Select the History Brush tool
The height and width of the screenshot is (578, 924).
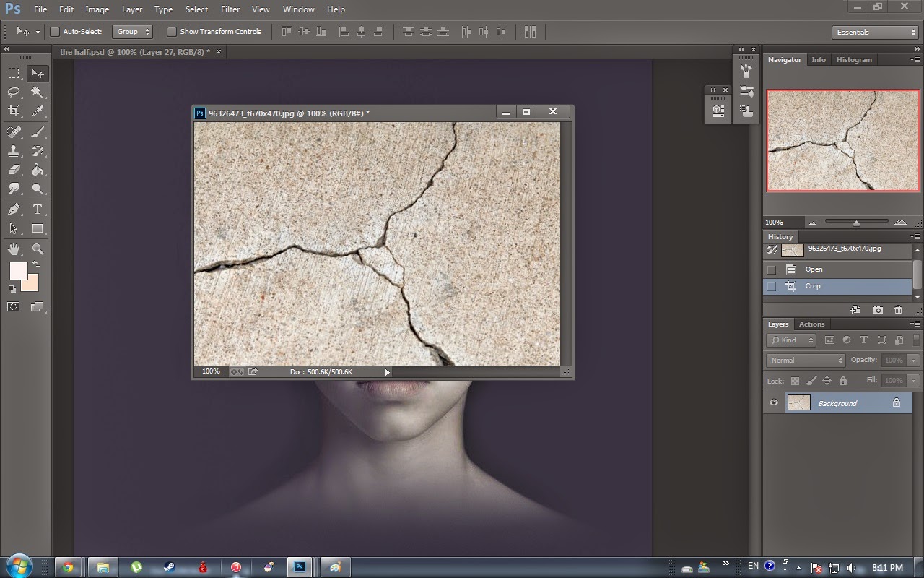point(38,151)
